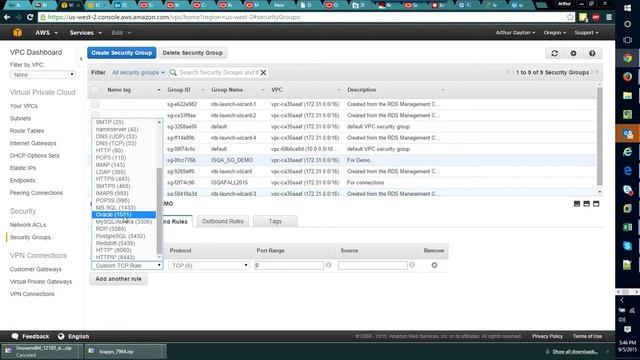Select the ISQA_SG_DEMO group row
640x360 pixels.
coord(342,160)
